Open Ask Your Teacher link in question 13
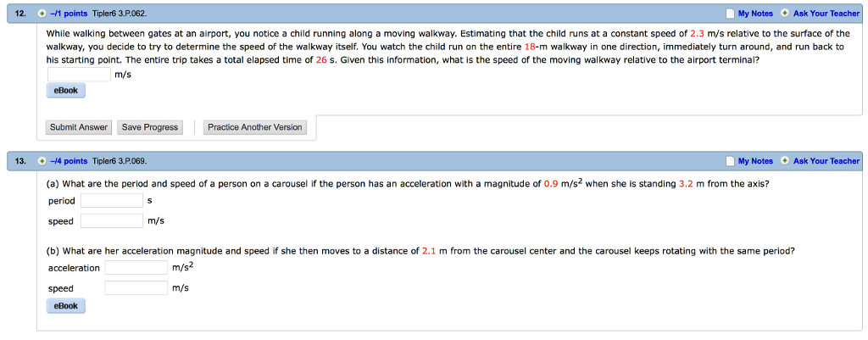This screenshot has width=868, height=340. 826,161
